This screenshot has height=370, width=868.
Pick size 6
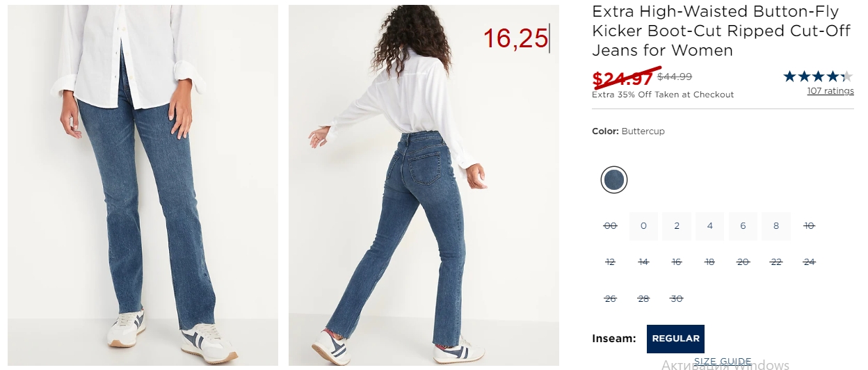(743, 226)
